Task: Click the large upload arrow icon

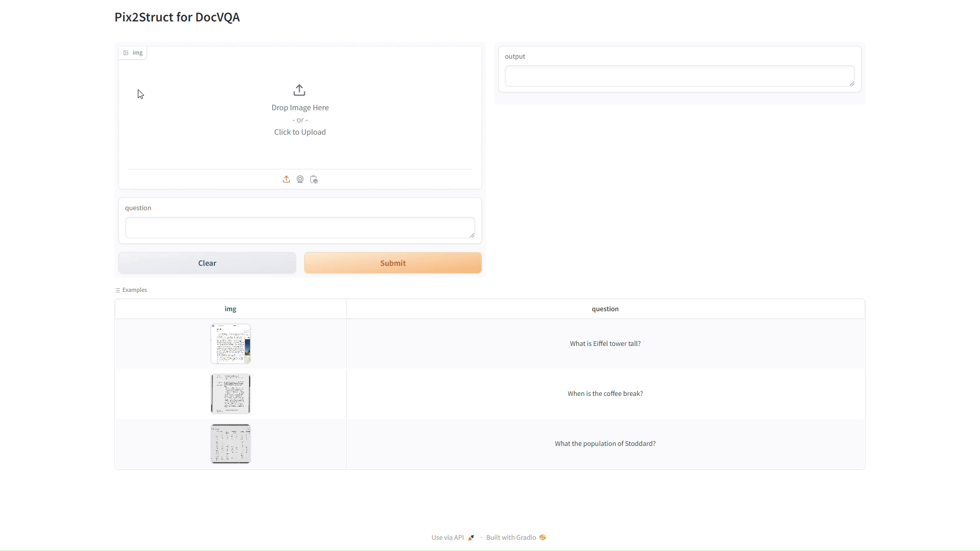Action: click(300, 90)
